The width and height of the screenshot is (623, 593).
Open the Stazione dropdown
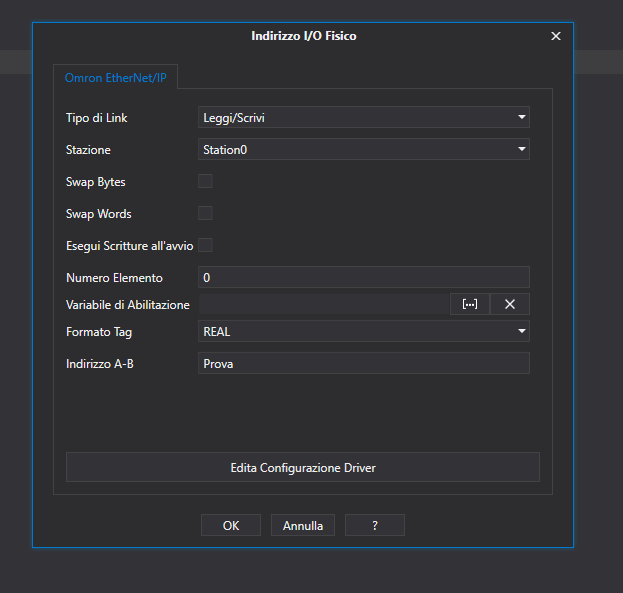[364, 149]
